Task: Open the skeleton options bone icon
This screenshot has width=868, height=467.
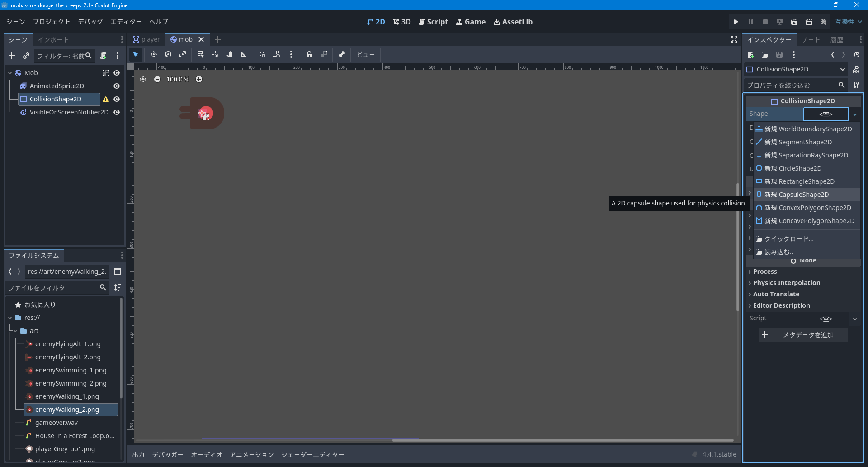Action: [x=342, y=55]
